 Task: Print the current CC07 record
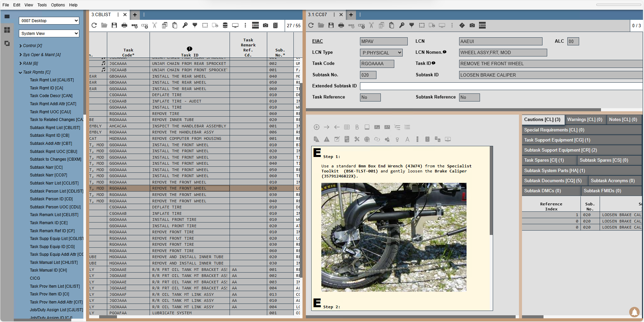(341, 25)
